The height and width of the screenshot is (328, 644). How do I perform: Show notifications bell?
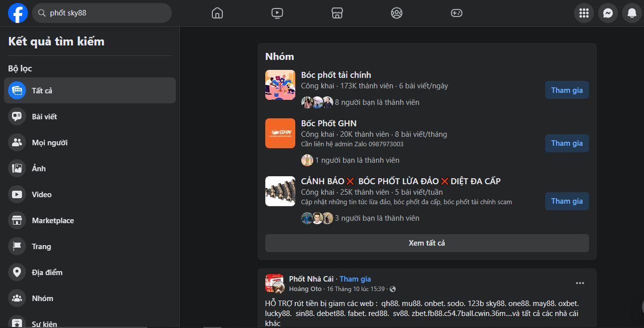tap(632, 13)
